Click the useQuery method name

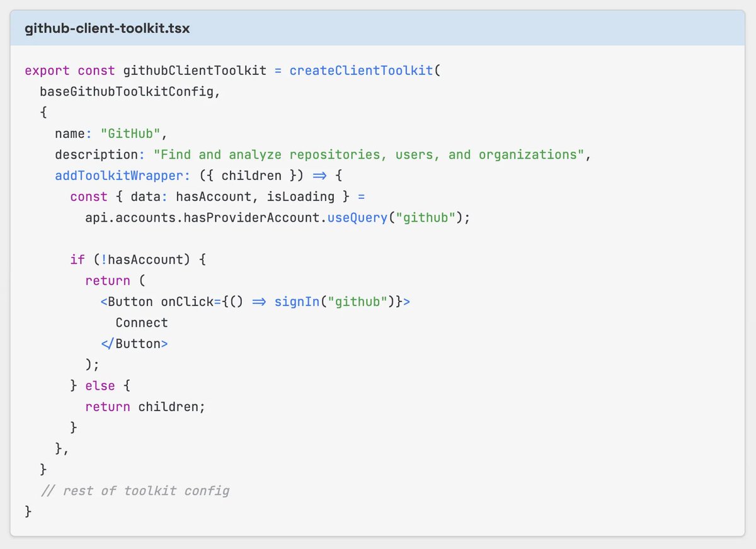(358, 217)
